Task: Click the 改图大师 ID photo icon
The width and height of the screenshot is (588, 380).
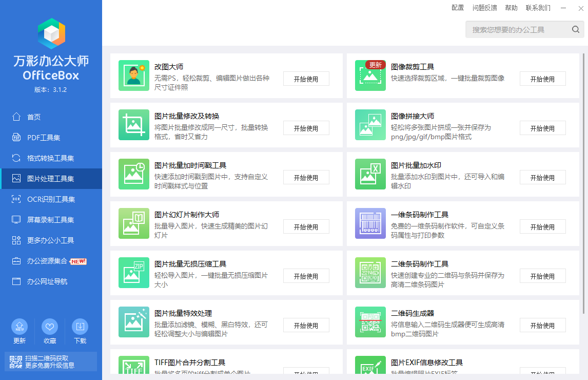Action: pyautogui.click(x=134, y=75)
